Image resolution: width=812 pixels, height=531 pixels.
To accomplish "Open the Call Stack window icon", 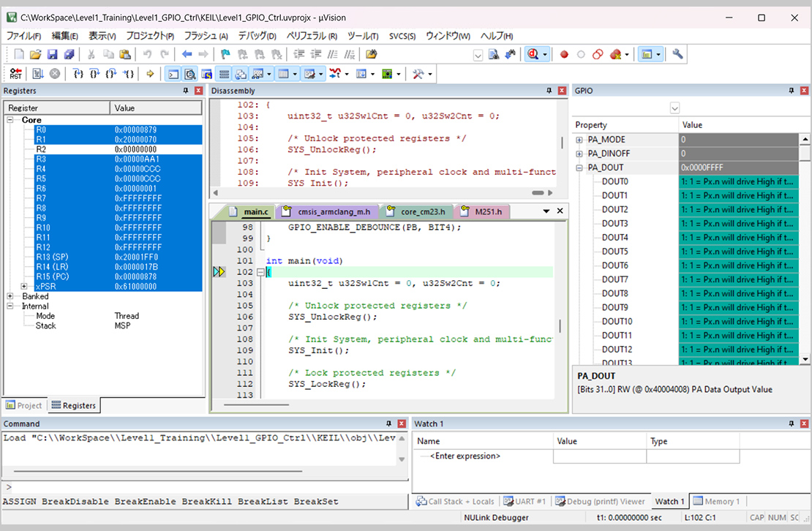I will click(x=241, y=74).
